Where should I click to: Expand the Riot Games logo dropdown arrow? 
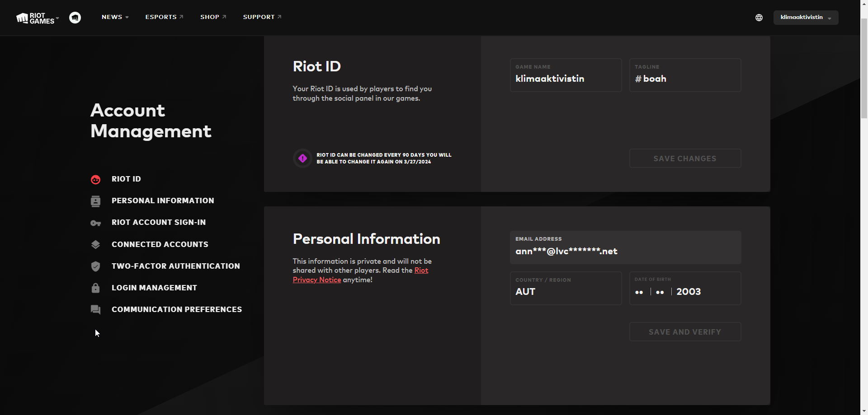57,18
